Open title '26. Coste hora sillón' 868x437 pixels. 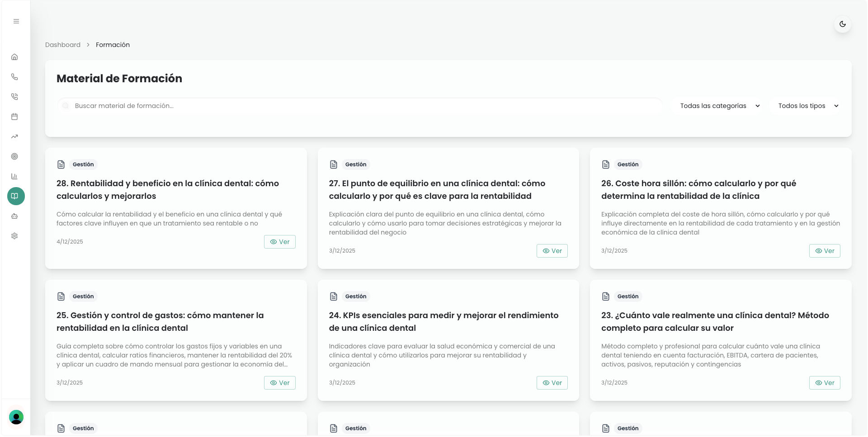(x=698, y=190)
